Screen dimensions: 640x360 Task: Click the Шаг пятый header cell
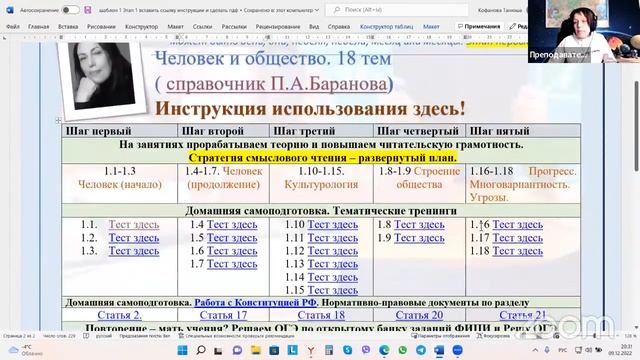pos(523,131)
